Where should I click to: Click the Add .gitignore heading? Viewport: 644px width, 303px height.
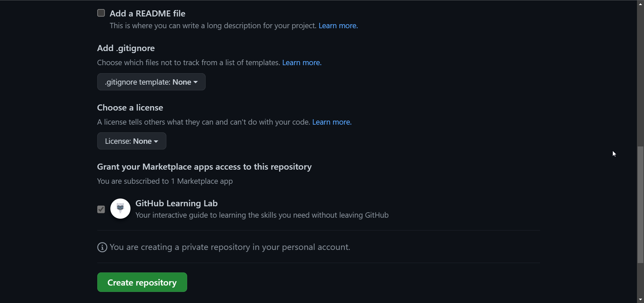coord(126,48)
